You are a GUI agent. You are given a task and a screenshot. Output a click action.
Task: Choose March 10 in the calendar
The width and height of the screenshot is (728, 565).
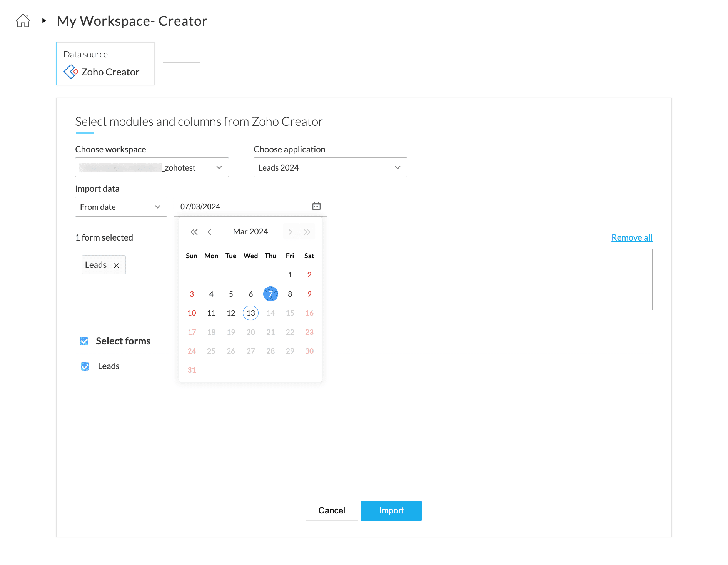click(x=192, y=313)
